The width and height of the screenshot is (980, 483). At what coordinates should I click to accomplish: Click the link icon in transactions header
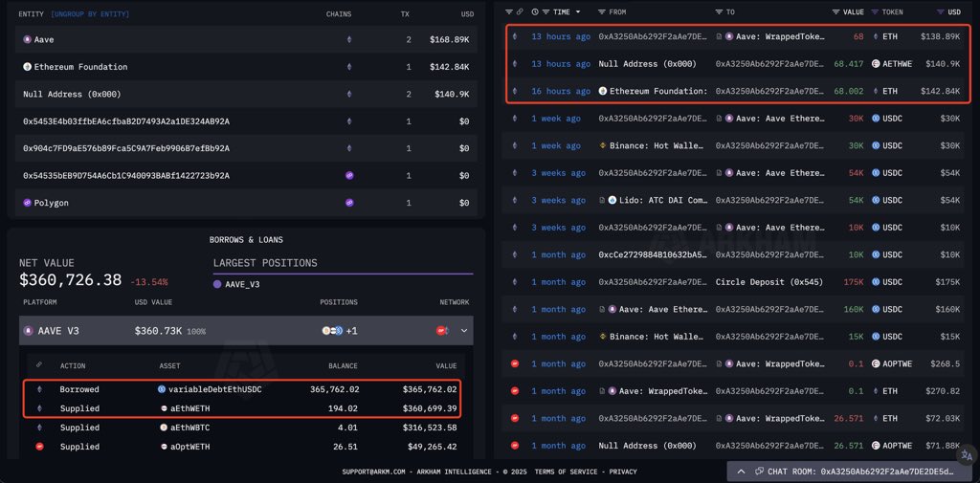pyautogui.click(x=520, y=11)
